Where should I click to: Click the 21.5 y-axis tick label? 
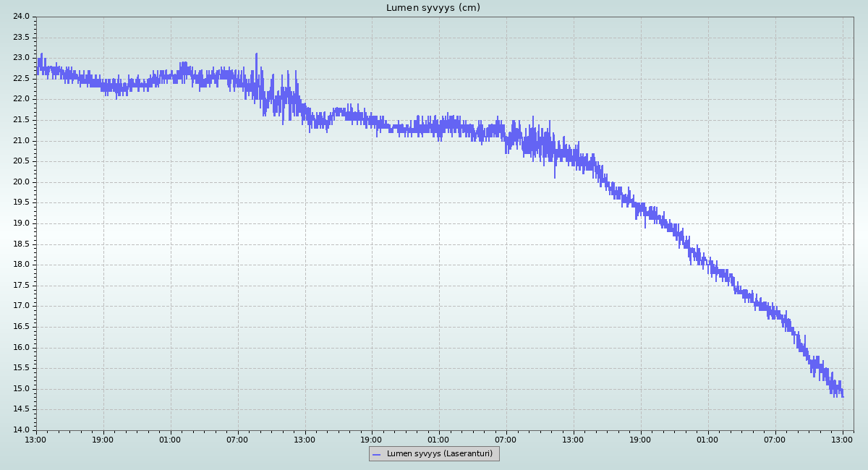21,120
